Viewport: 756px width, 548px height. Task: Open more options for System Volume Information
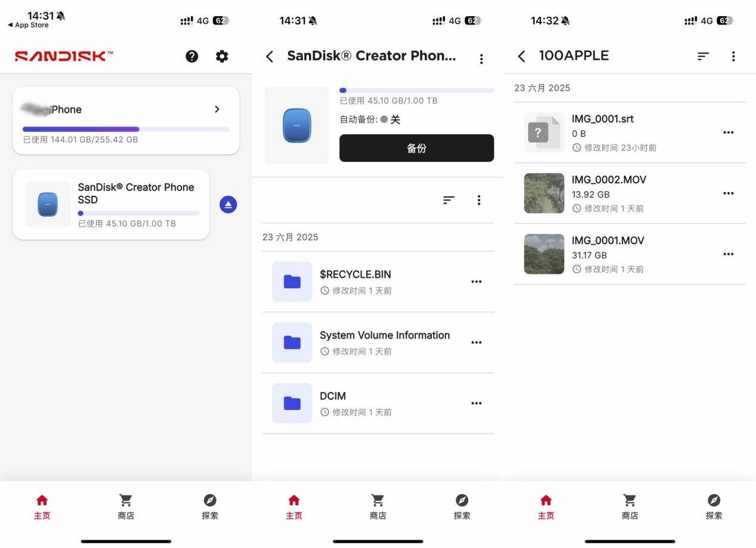click(476, 343)
